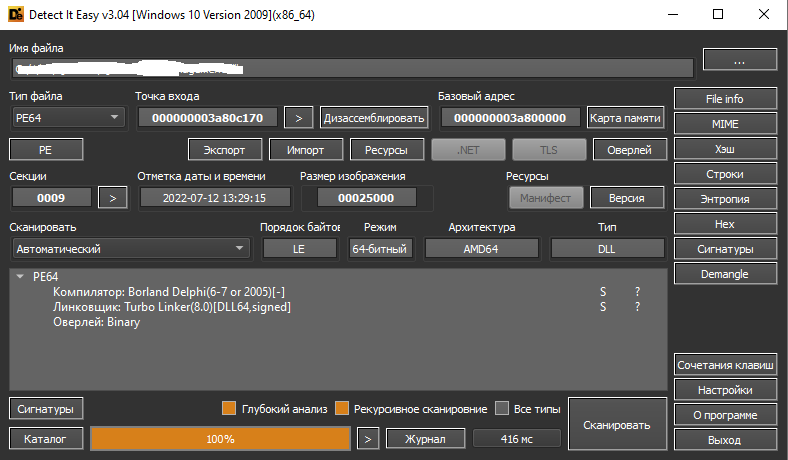788x460 pixels.
Task: Click the DLL type button
Action: click(x=607, y=249)
